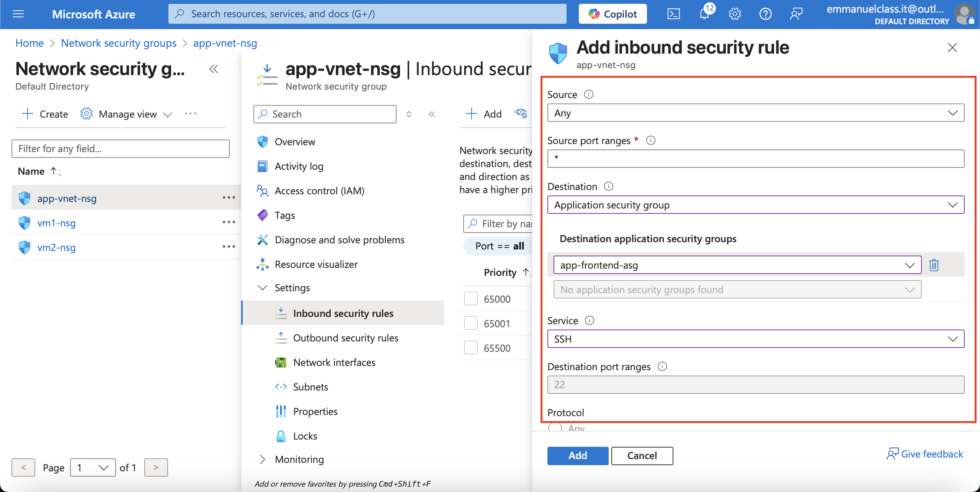Click the Cancel button
This screenshot has width=980, height=492.
point(642,456)
